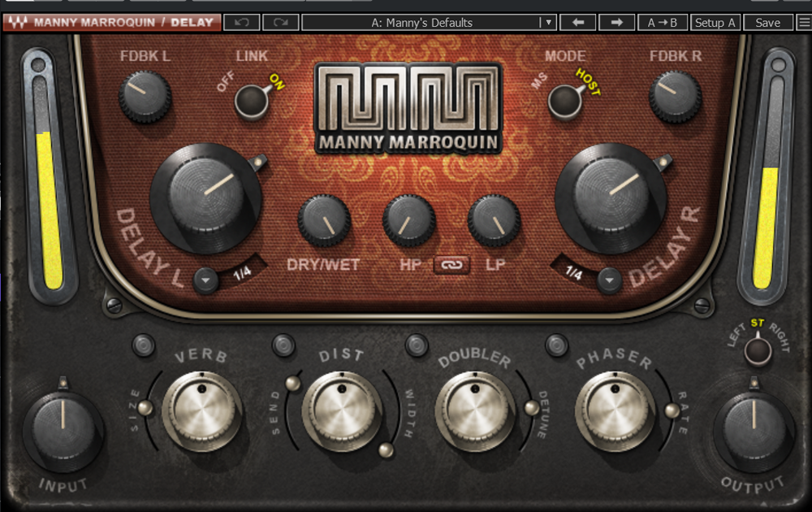Click the dist SEND slider bead
The image size is (812, 512).
pyautogui.click(x=293, y=383)
